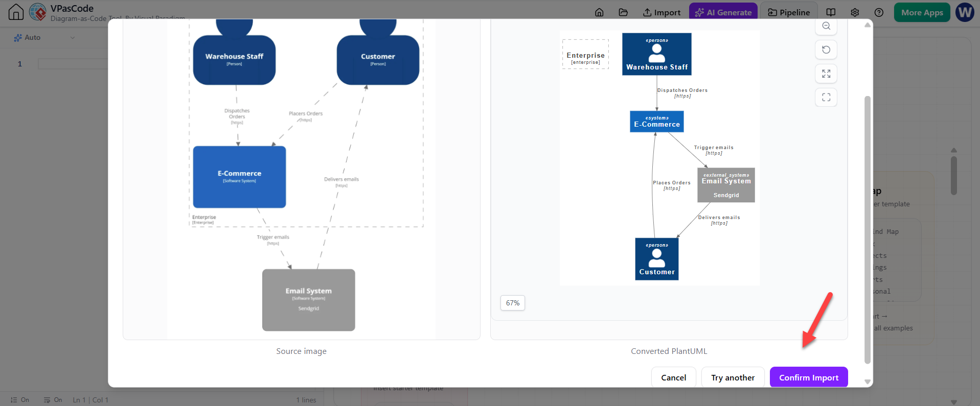Click the dialog vertical scrollbar
Screen dimensions: 980x406
(x=867, y=230)
